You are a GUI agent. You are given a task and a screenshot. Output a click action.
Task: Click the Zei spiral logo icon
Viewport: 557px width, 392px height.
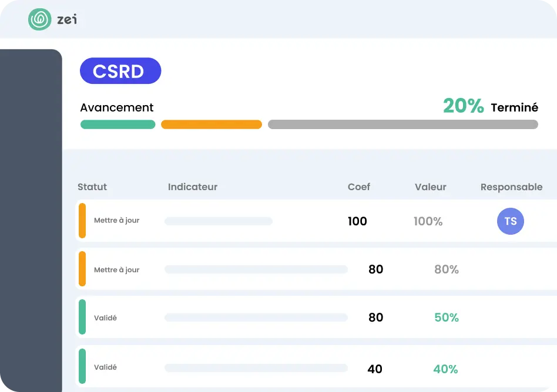click(x=40, y=19)
